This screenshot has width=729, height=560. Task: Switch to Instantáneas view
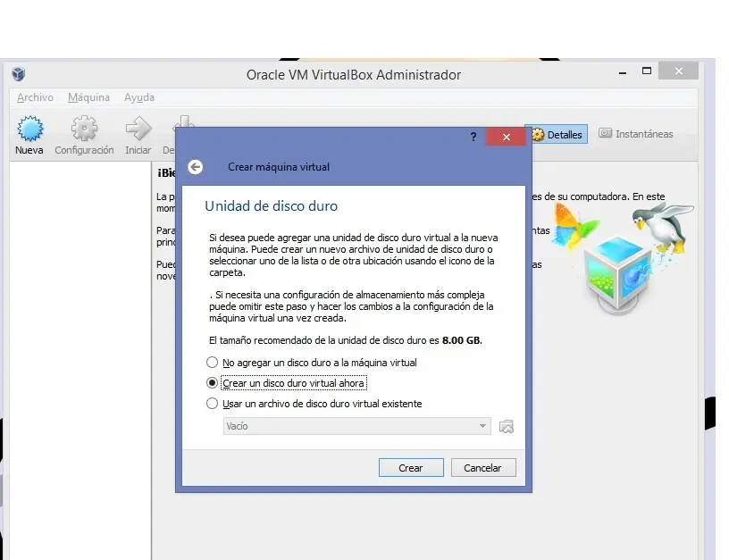[x=635, y=134]
